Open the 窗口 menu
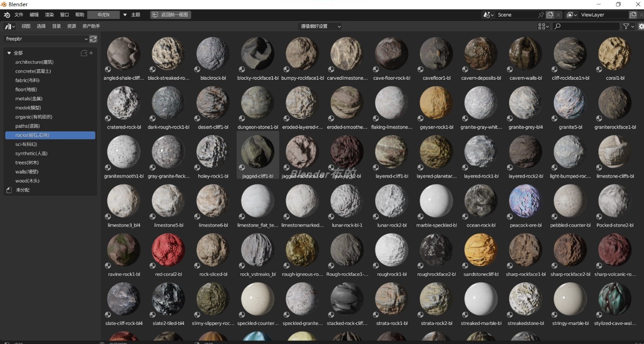This screenshot has width=644, height=344. click(64, 15)
